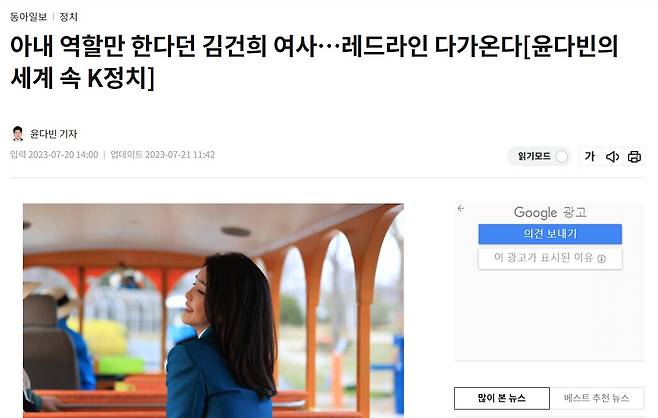
Task: Switch to the 베스트 추천 뉴스 tab
Action: point(596,398)
